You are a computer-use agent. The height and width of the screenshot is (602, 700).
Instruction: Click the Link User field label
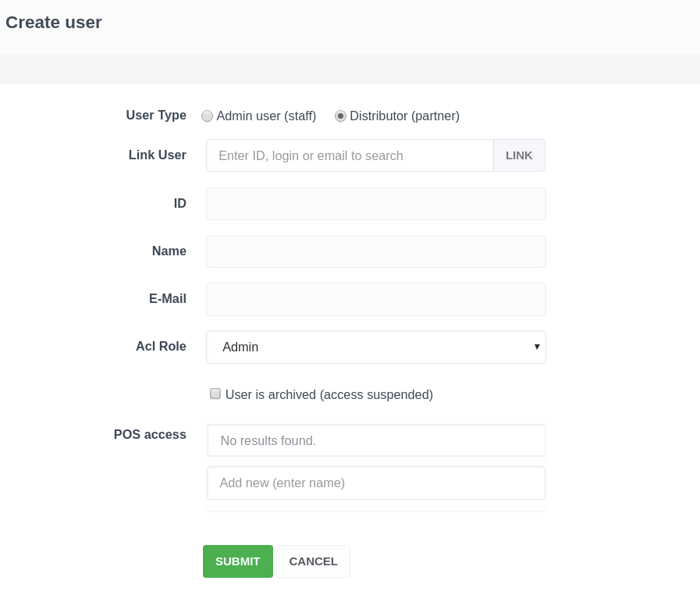[x=157, y=155]
